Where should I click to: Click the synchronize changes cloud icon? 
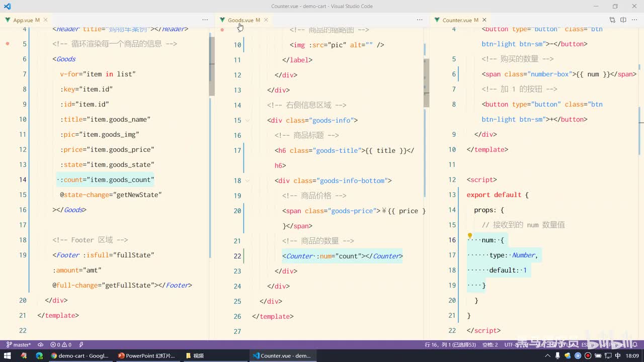tap(40, 345)
